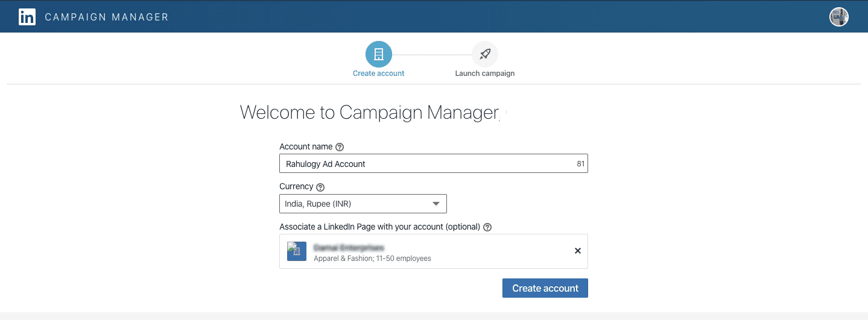Open the Currency dropdown
The width and height of the screenshot is (868, 320).
click(363, 204)
